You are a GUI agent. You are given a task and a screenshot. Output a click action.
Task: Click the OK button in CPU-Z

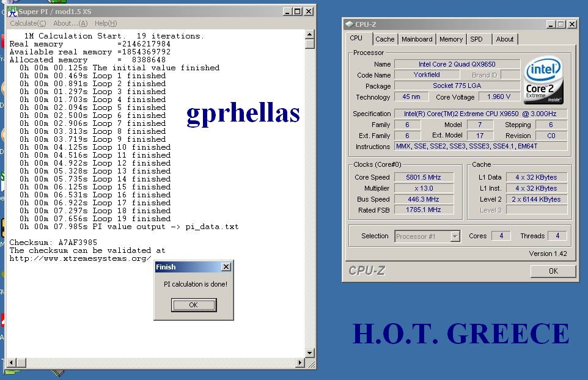point(553,271)
